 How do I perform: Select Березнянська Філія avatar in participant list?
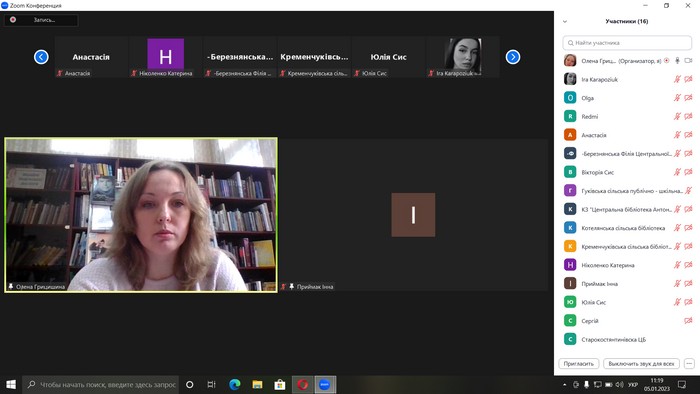[570, 153]
